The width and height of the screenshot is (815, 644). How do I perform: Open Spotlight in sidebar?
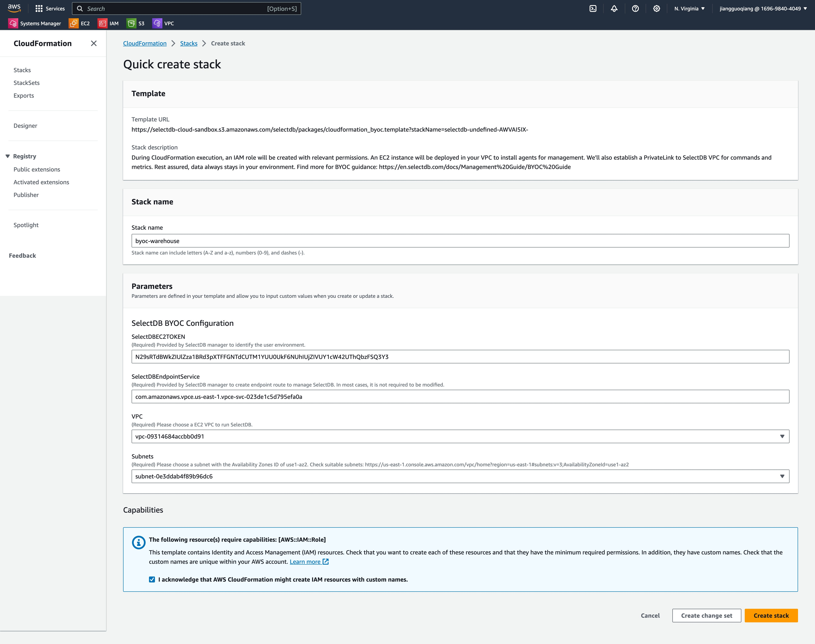(26, 225)
